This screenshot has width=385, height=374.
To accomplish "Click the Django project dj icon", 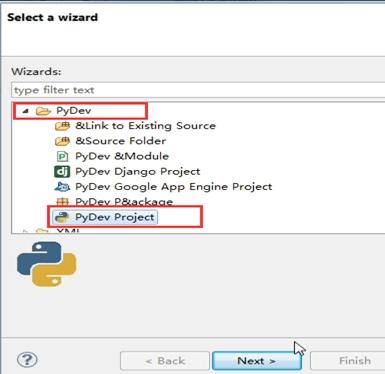I will point(62,172).
